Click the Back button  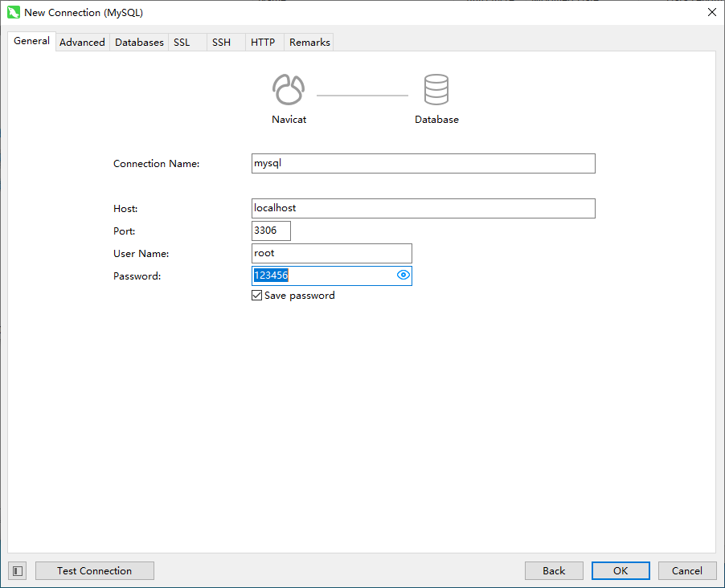554,571
